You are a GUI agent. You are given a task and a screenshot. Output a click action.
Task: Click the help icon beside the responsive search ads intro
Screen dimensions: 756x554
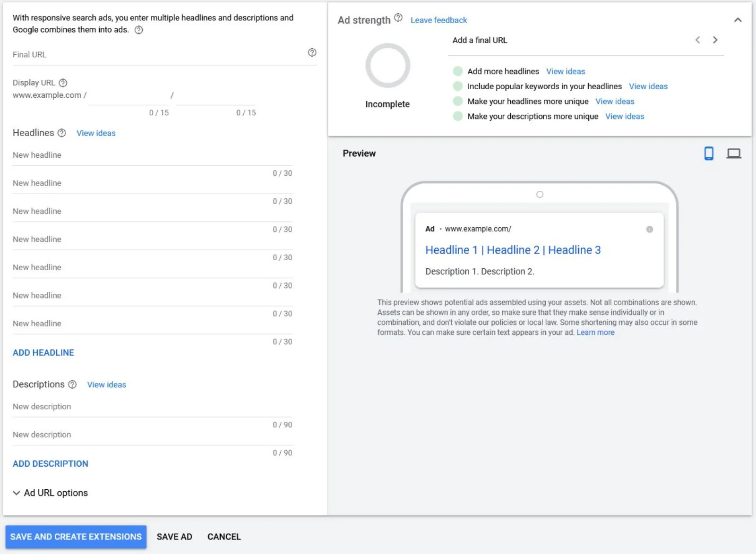click(138, 30)
